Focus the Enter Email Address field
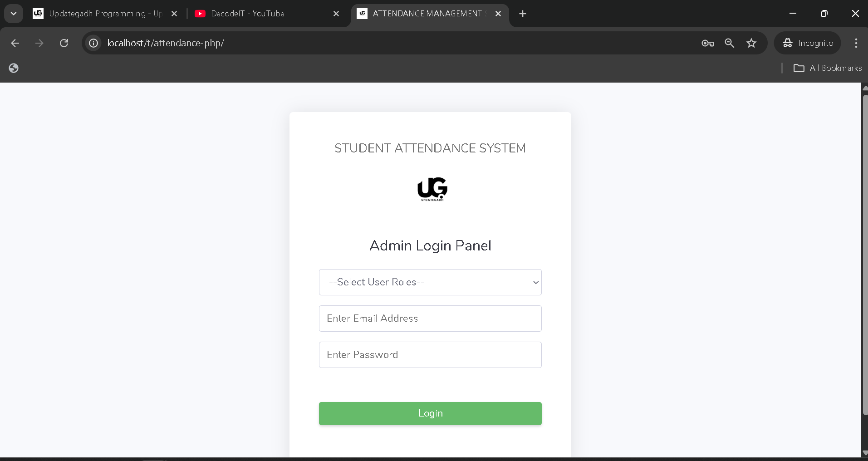868x461 pixels. pos(430,319)
